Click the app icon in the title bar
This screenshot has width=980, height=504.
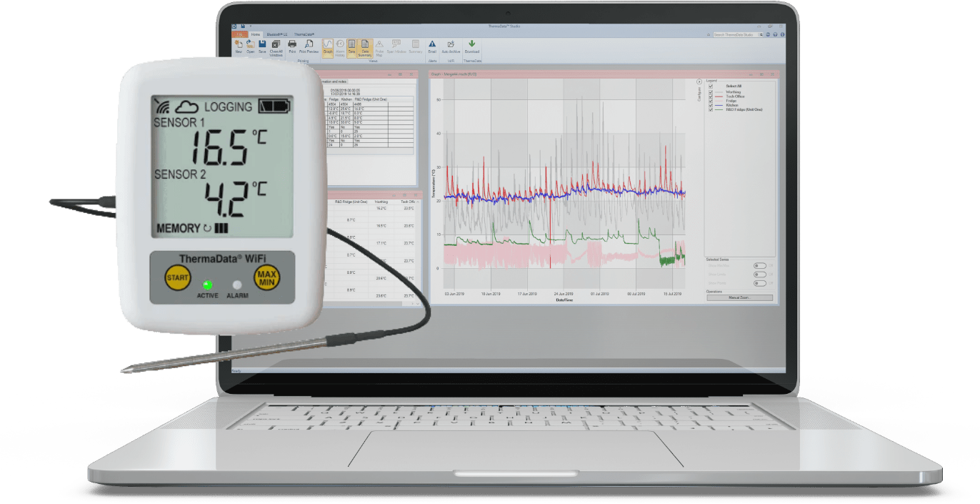click(234, 26)
